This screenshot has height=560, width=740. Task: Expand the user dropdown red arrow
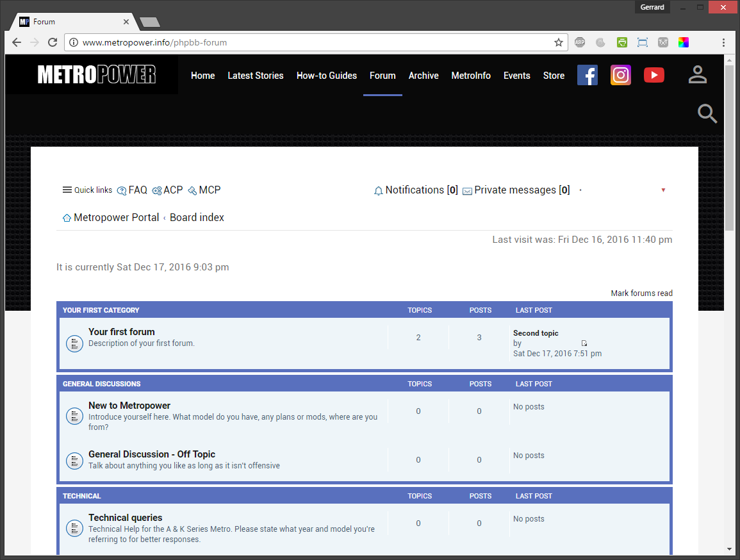[663, 190]
